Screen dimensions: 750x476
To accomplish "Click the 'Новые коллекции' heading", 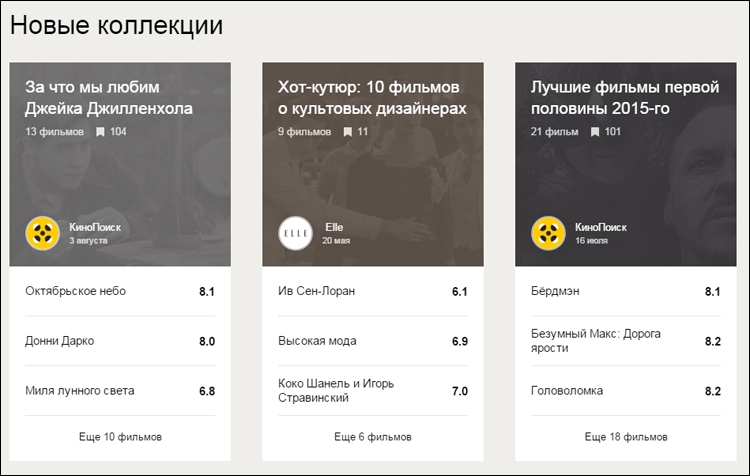I will pyautogui.click(x=116, y=25).
